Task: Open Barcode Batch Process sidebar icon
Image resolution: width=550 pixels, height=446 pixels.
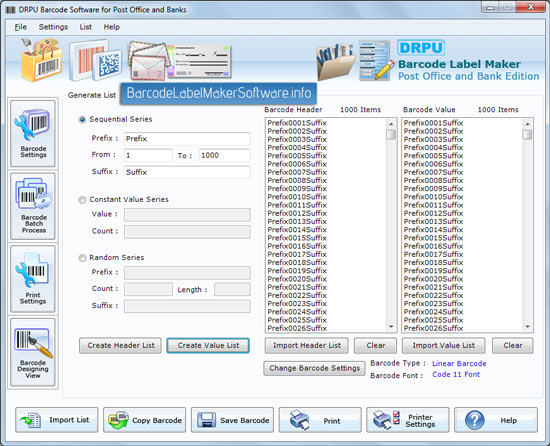Action: point(33,206)
